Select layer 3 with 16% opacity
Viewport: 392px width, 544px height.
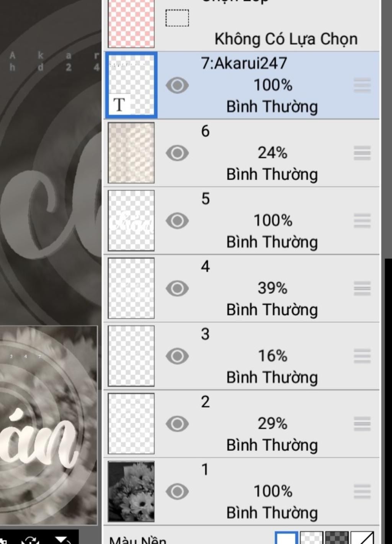(242, 356)
